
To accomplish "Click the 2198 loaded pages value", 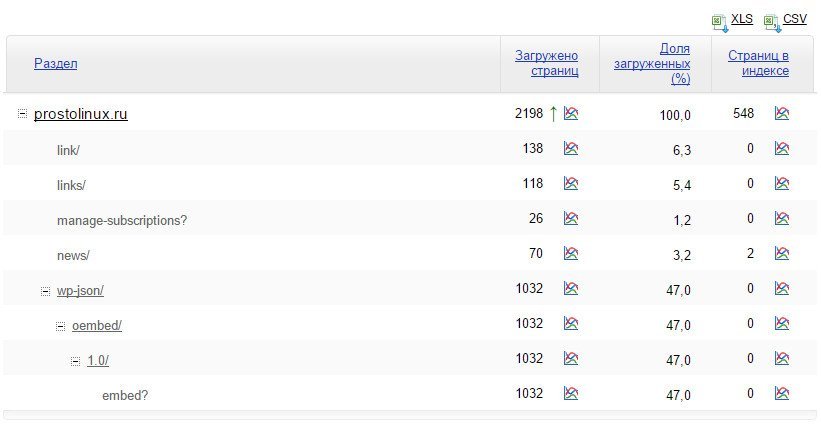I will tap(529, 113).
